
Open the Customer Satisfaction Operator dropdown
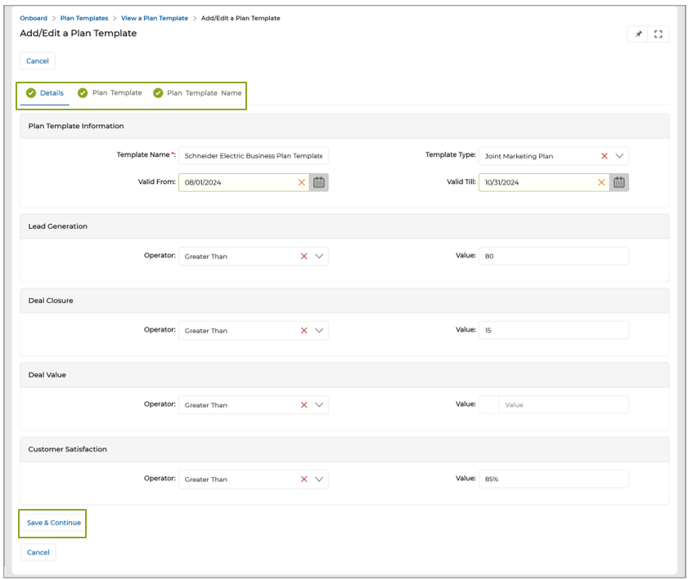pyautogui.click(x=319, y=479)
